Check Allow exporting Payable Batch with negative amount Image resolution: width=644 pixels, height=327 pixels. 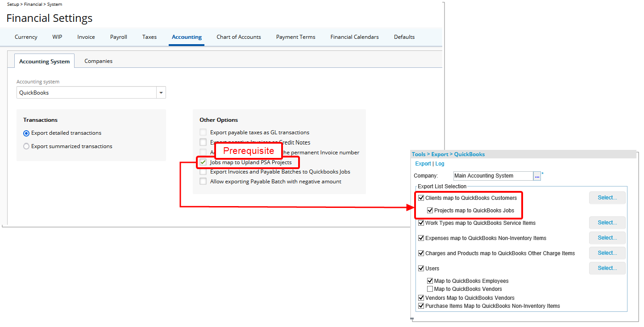[203, 182]
